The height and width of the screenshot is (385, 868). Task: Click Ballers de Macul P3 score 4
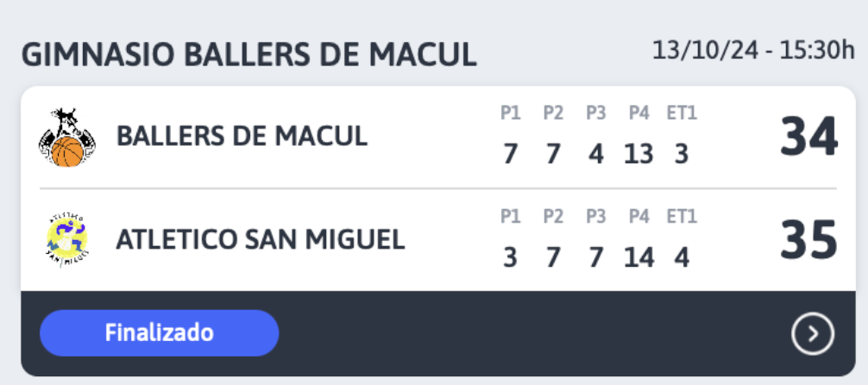coord(595,154)
